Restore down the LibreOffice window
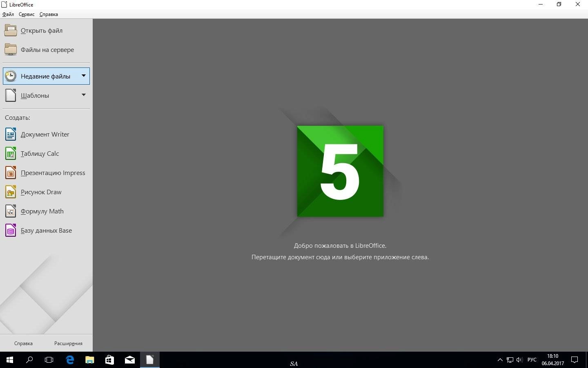The height and width of the screenshot is (368, 588). pos(559,4)
